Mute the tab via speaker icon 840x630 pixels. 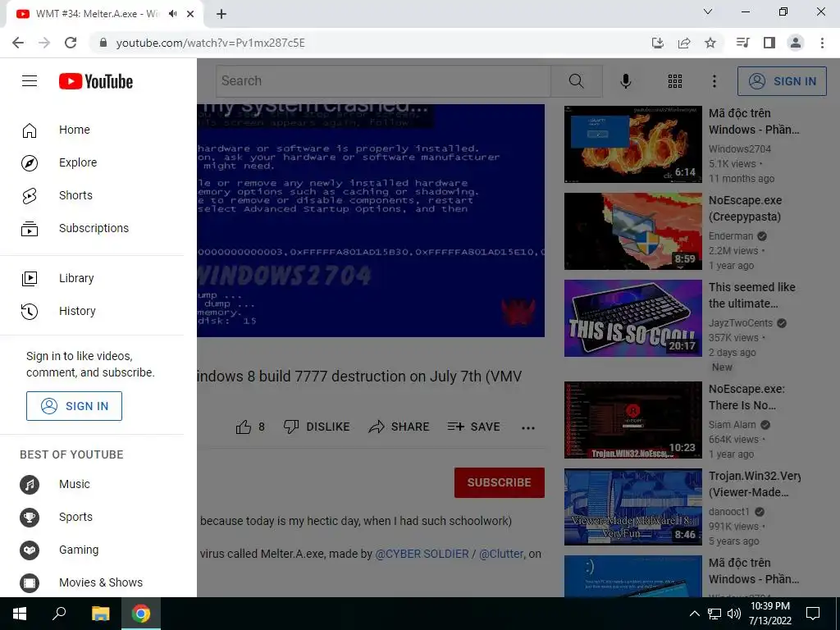172,14
